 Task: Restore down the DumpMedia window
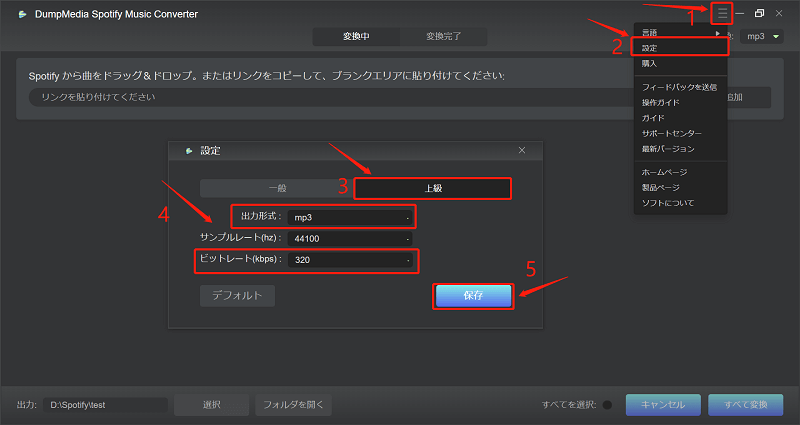coord(759,14)
